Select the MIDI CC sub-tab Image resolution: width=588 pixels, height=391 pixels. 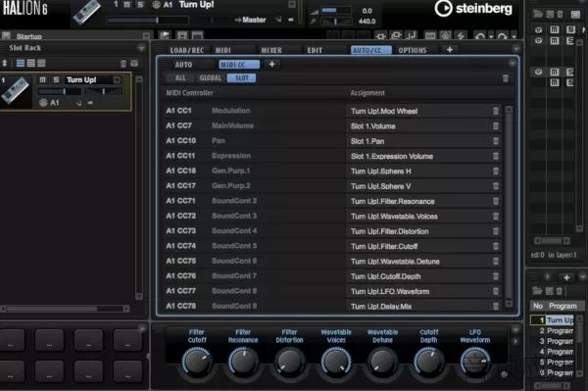[239, 65]
